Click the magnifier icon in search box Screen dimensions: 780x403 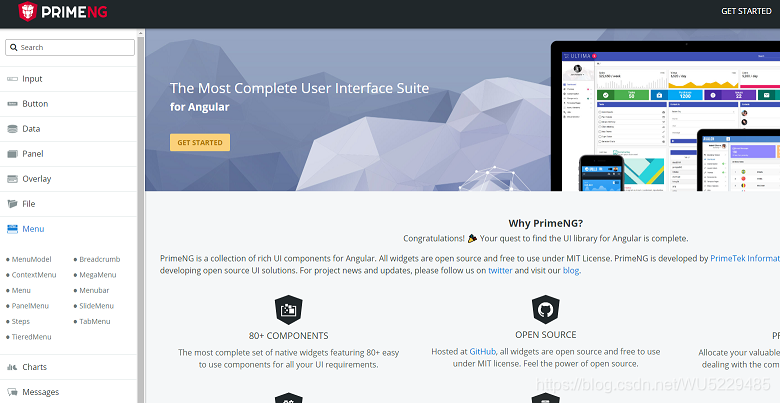pos(14,47)
